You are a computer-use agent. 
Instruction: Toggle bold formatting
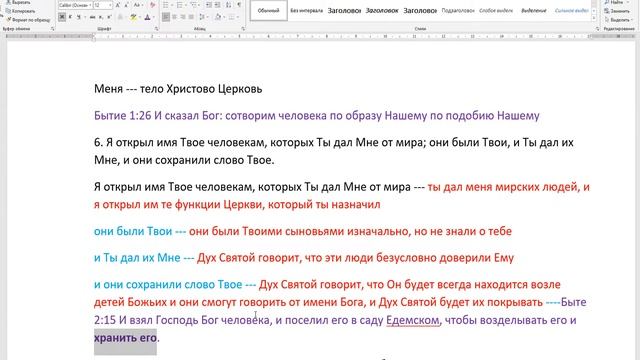(x=62, y=17)
